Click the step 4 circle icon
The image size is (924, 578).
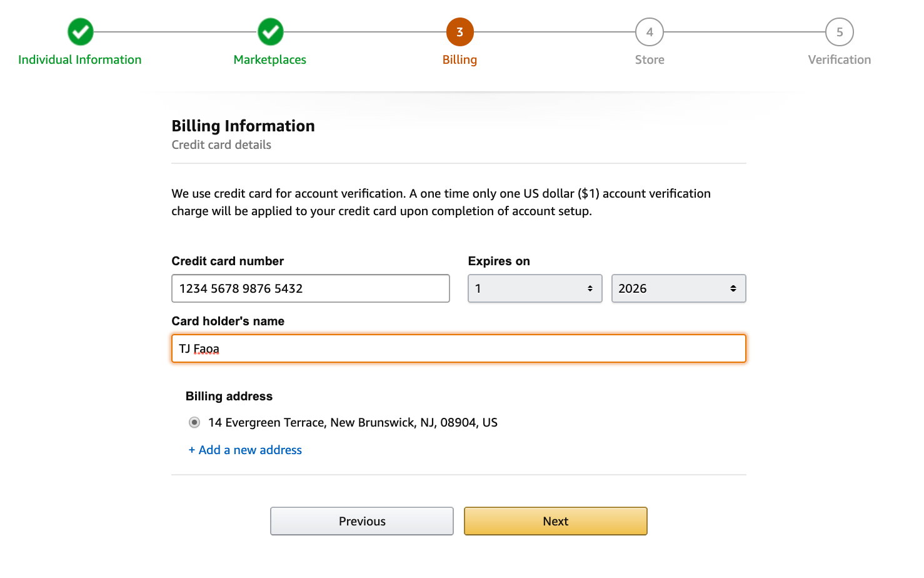point(650,32)
